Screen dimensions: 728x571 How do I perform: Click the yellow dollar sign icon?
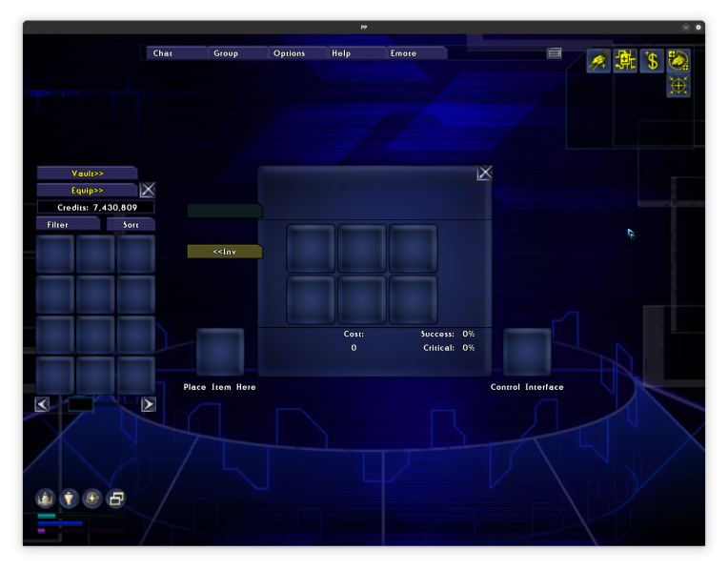(652, 61)
